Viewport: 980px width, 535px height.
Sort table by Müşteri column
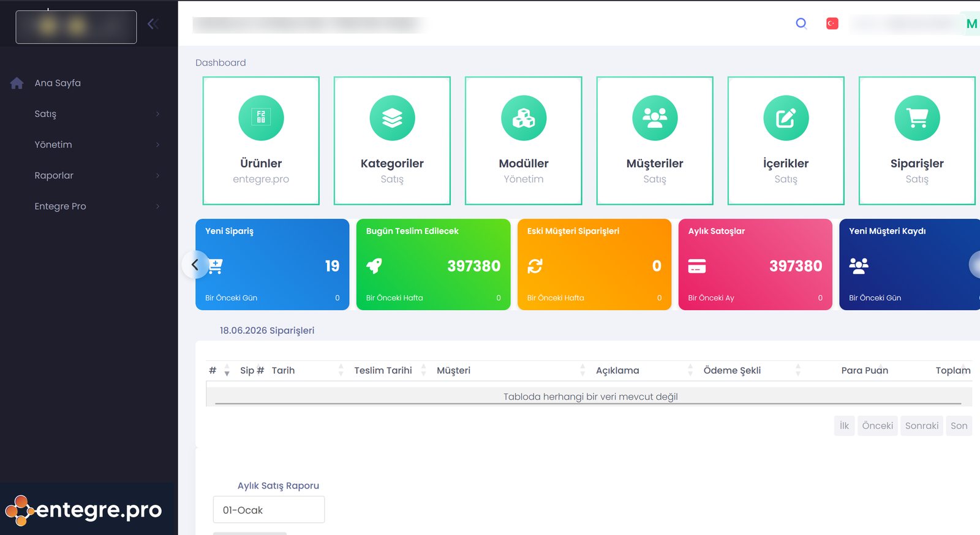[x=511, y=370]
